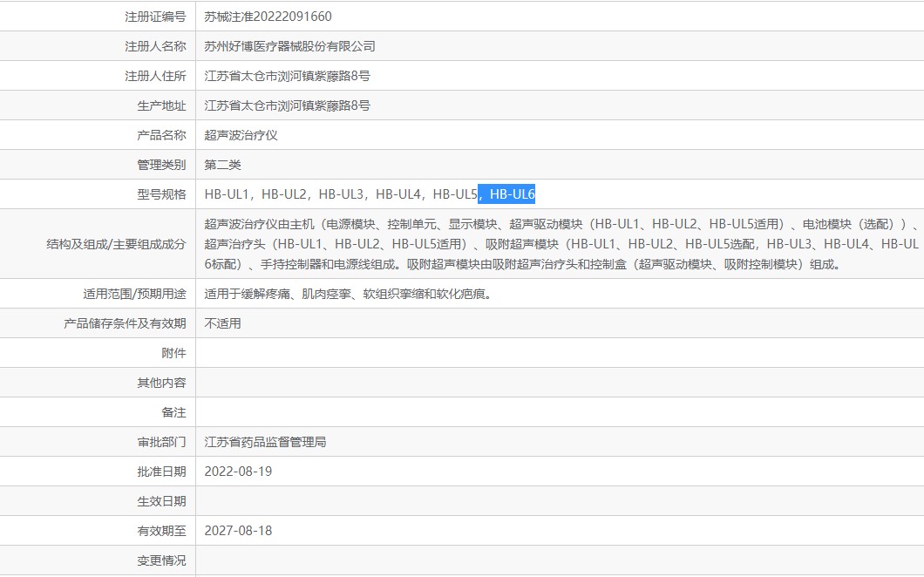Click the highlighted HB-UL6 model text
Image resolution: width=924 pixels, height=577 pixels.
511,194
